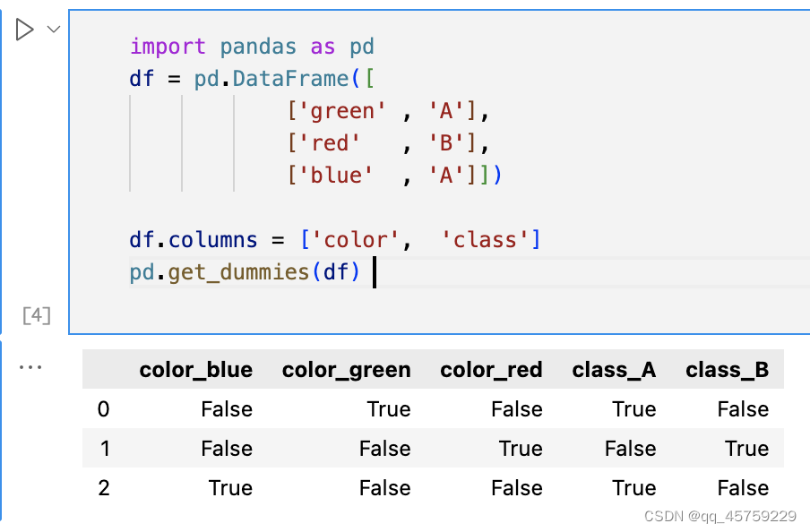Place cursor at the end of get_dummies line
Image resolution: width=810 pixels, height=532 pixels.
(372, 271)
